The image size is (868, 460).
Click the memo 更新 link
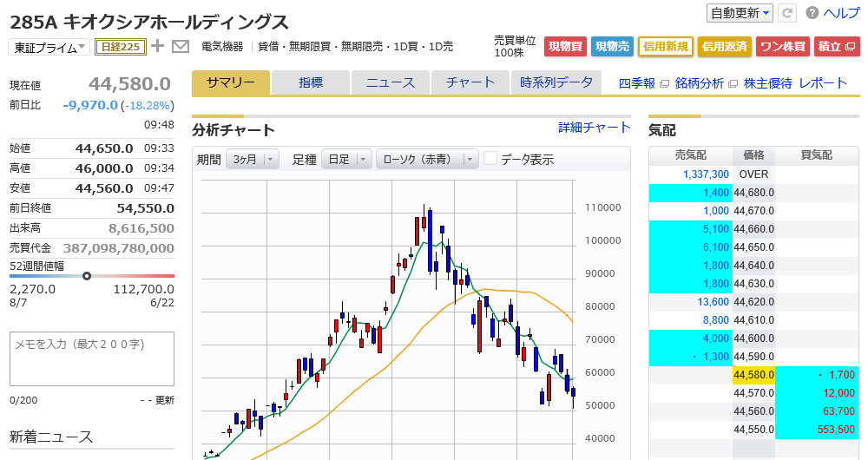164,400
